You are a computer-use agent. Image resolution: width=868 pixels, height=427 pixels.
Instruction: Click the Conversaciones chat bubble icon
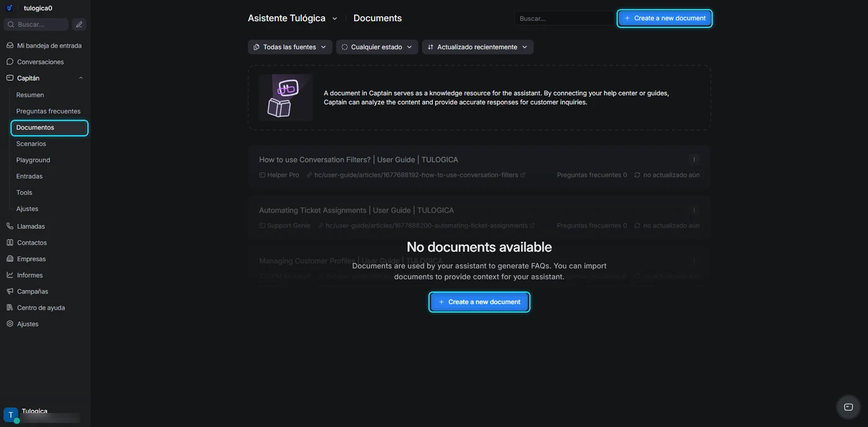(10, 61)
